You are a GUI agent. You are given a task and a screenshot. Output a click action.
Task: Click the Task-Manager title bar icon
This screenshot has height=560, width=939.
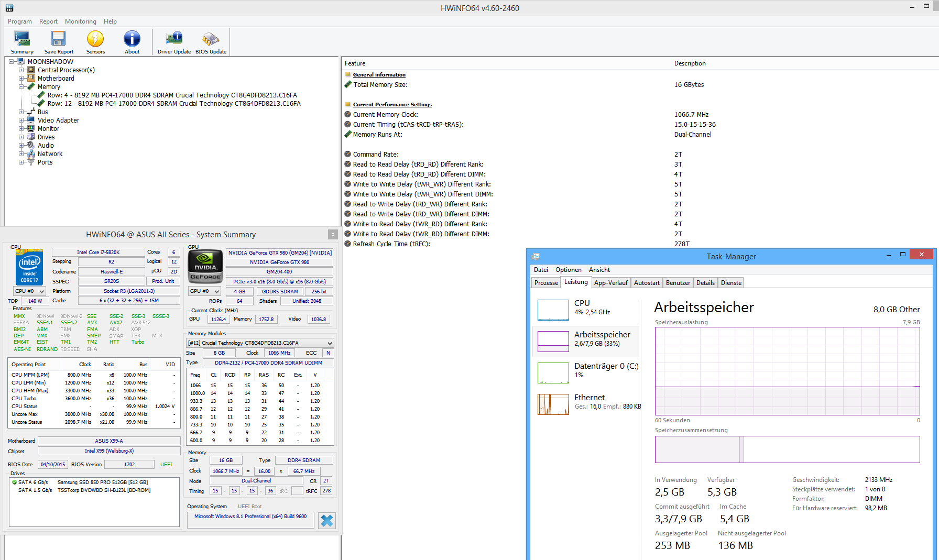point(536,257)
